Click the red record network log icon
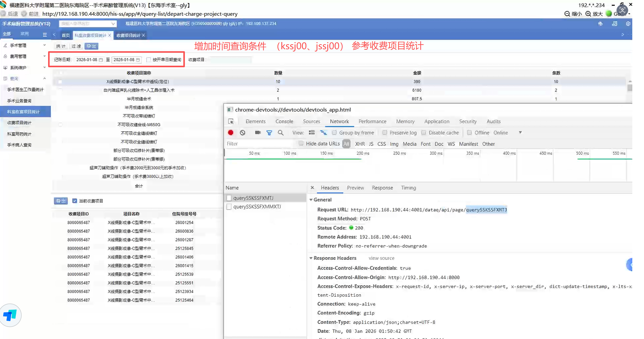This screenshot has height=339, width=644. [230, 132]
